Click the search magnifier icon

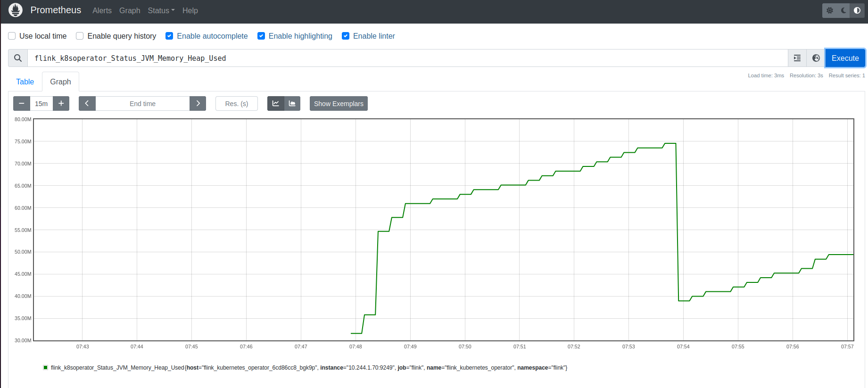[18, 58]
